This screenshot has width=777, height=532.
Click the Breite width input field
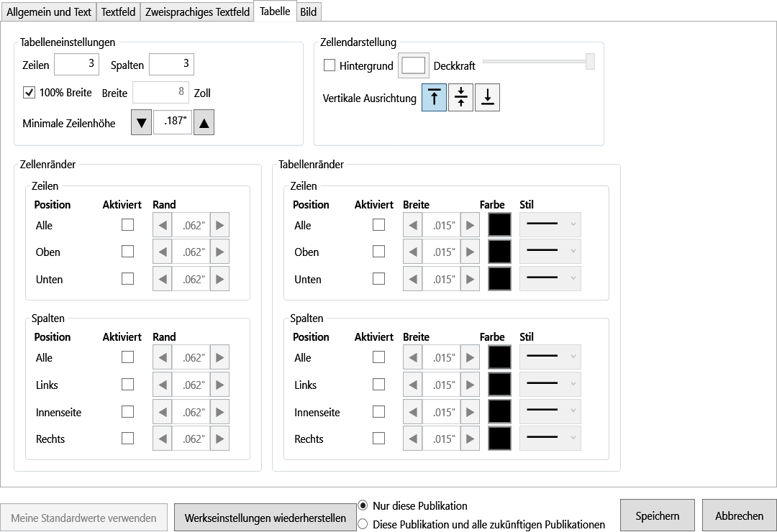[x=161, y=92]
